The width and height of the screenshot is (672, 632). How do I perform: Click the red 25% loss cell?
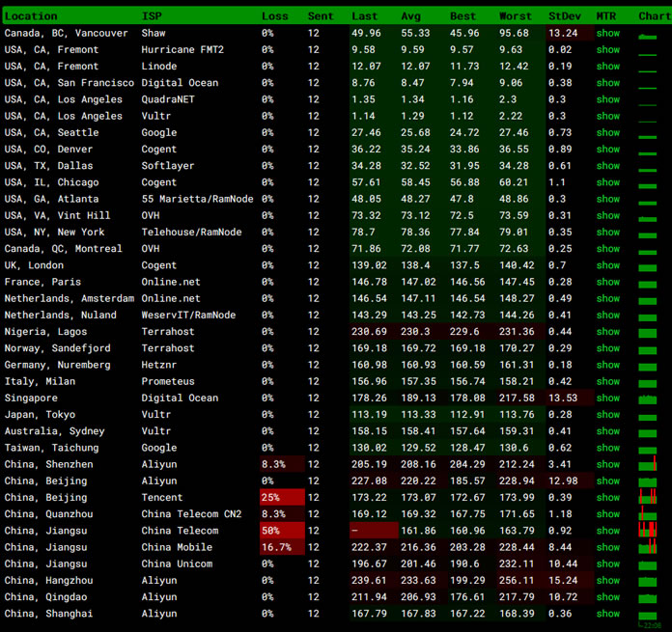[x=281, y=497]
